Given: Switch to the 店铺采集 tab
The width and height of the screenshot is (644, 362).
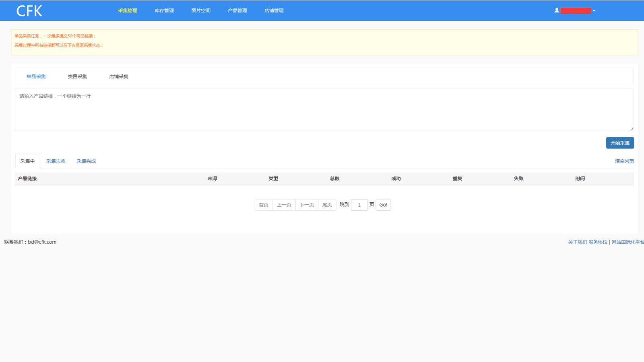Looking at the screenshot, I should pos(119,76).
